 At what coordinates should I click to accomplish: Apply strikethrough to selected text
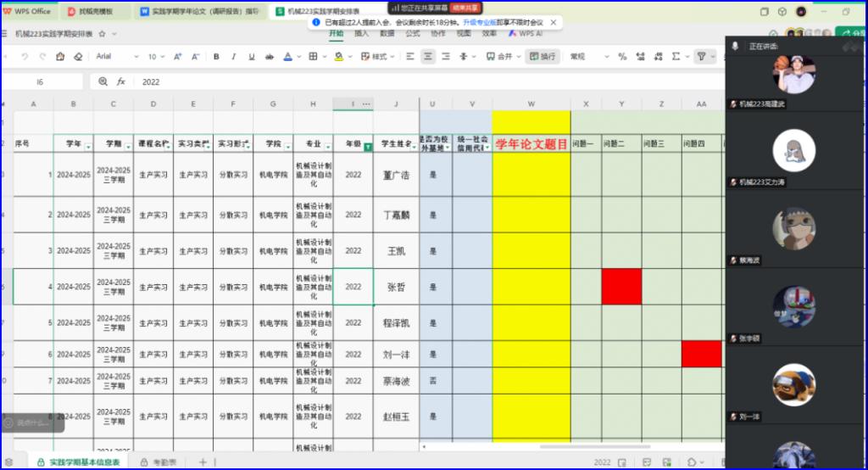[268, 57]
